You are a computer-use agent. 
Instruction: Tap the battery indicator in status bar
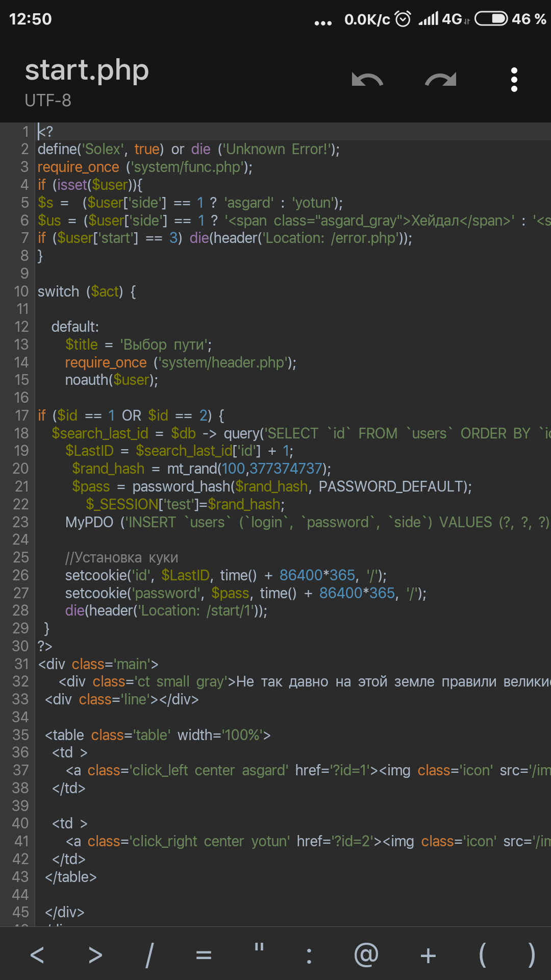point(491,19)
